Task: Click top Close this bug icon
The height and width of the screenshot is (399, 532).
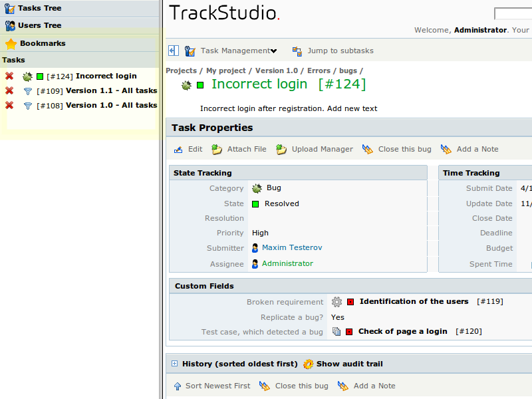Action: (368, 149)
